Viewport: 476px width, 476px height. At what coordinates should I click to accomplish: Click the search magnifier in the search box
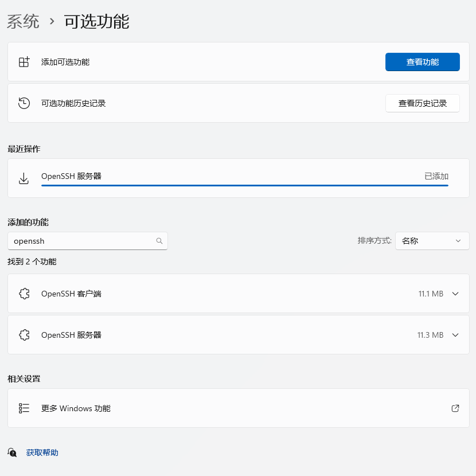[159, 241]
